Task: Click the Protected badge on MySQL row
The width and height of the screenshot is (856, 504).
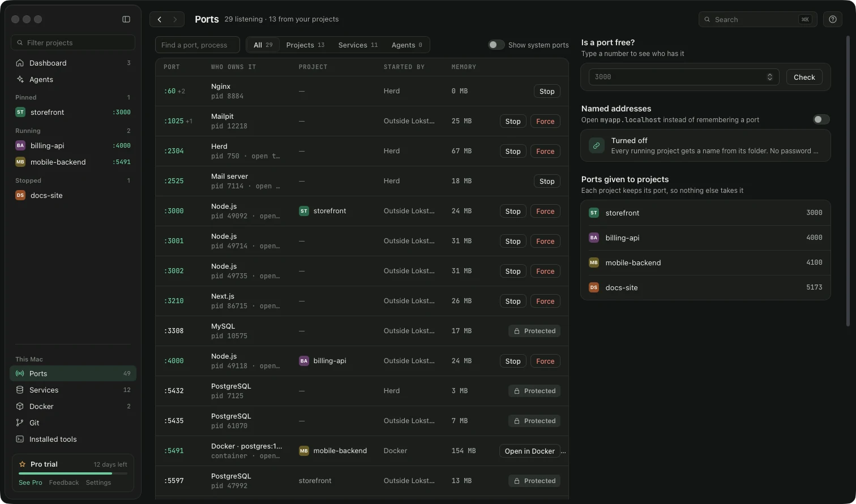Action: 534,331
